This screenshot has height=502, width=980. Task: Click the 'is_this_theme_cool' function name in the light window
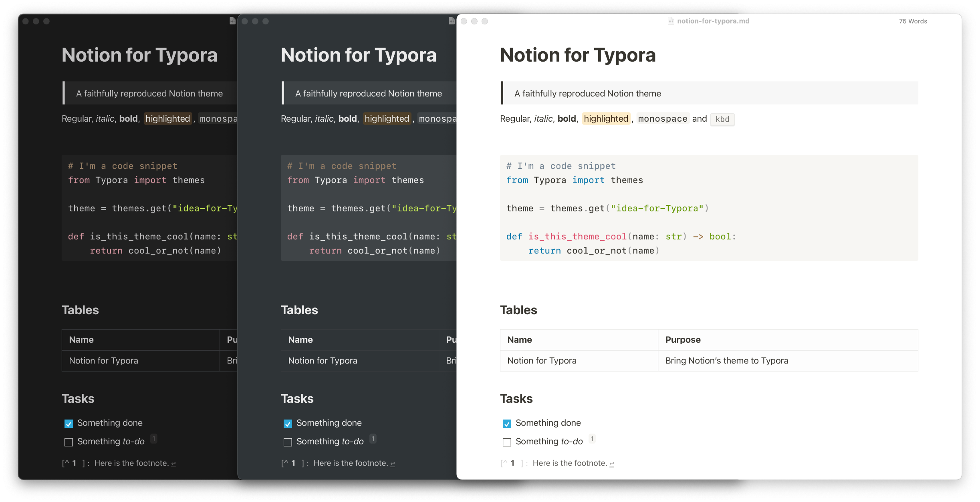click(577, 237)
